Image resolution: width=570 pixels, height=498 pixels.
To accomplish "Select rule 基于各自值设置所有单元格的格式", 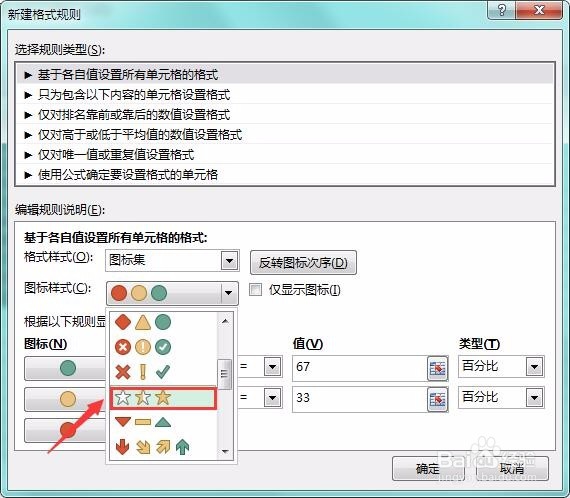I will [285, 75].
